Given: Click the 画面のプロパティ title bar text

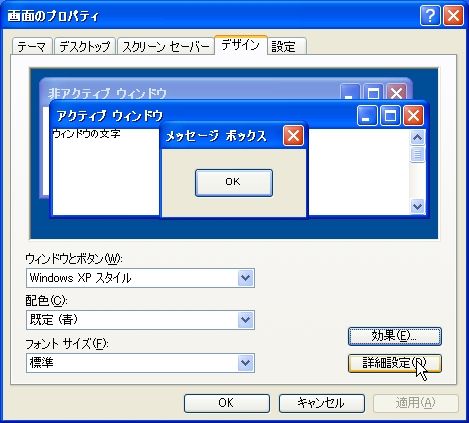Looking at the screenshot, I should (53, 16).
